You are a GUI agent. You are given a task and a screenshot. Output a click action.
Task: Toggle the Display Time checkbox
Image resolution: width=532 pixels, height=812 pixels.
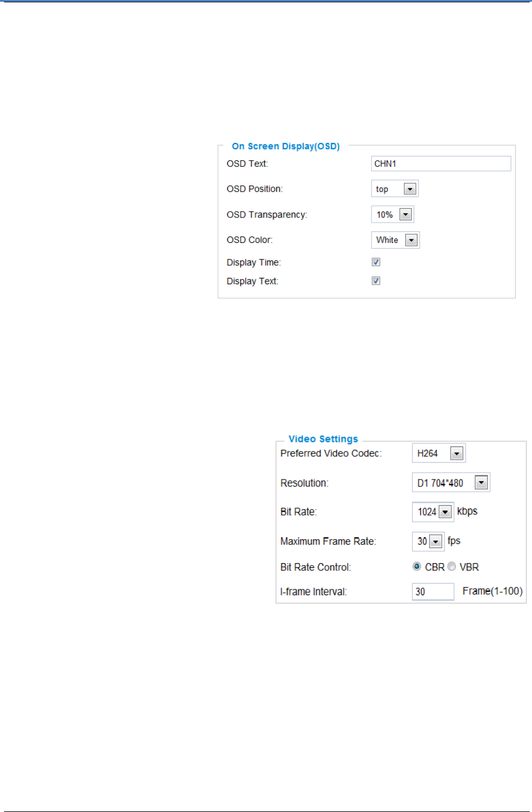[x=376, y=262]
